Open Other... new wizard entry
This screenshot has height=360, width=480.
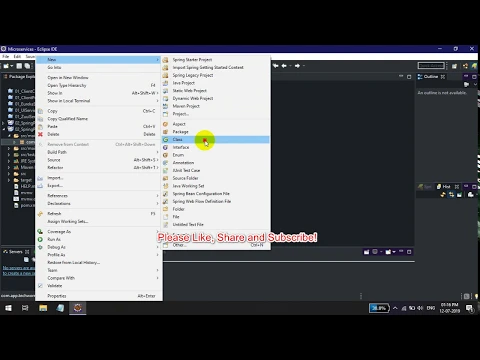(215, 245)
